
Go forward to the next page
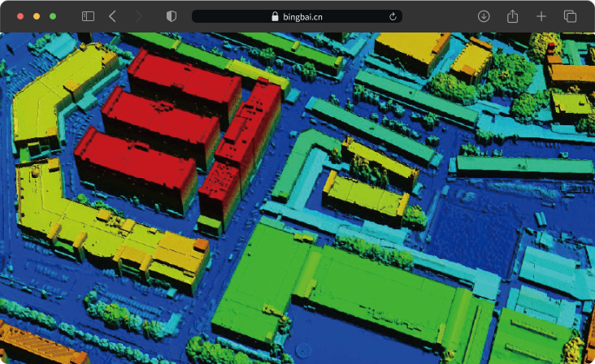pos(138,16)
